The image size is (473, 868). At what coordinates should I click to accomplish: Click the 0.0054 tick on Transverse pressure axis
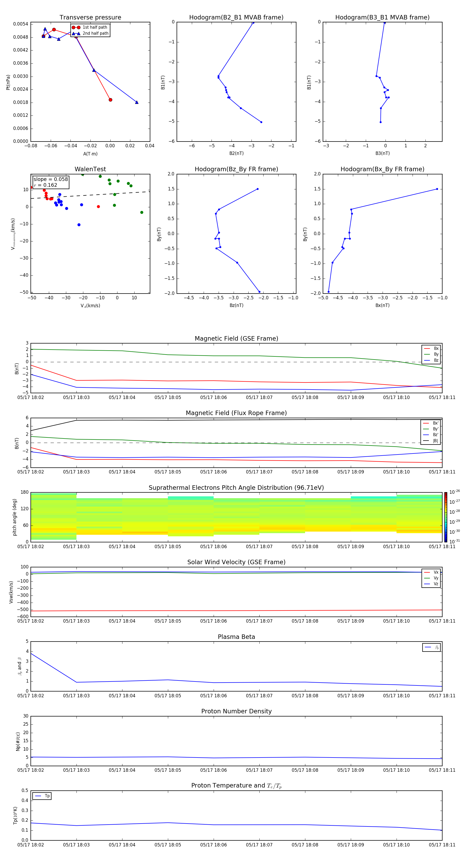(x=20, y=24)
